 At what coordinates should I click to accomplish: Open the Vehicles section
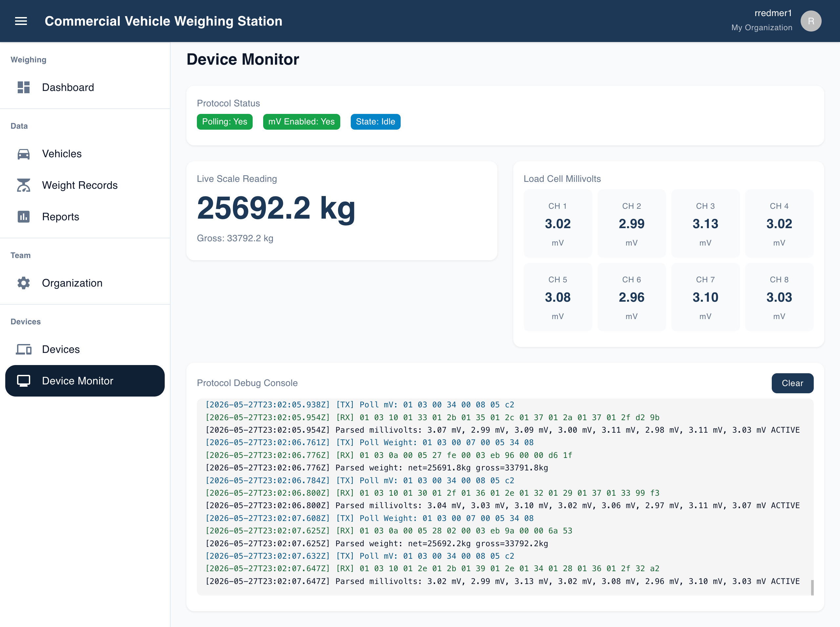tap(85, 154)
